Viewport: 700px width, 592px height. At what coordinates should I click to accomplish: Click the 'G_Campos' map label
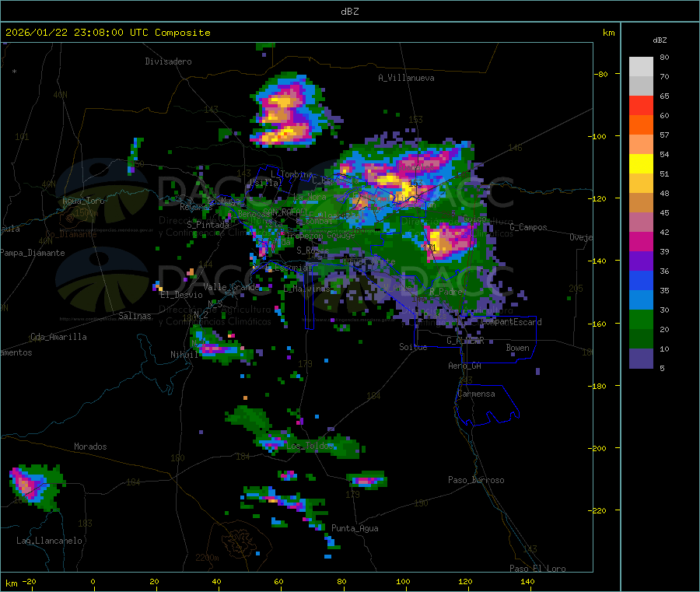pyautogui.click(x=529, y=227)
